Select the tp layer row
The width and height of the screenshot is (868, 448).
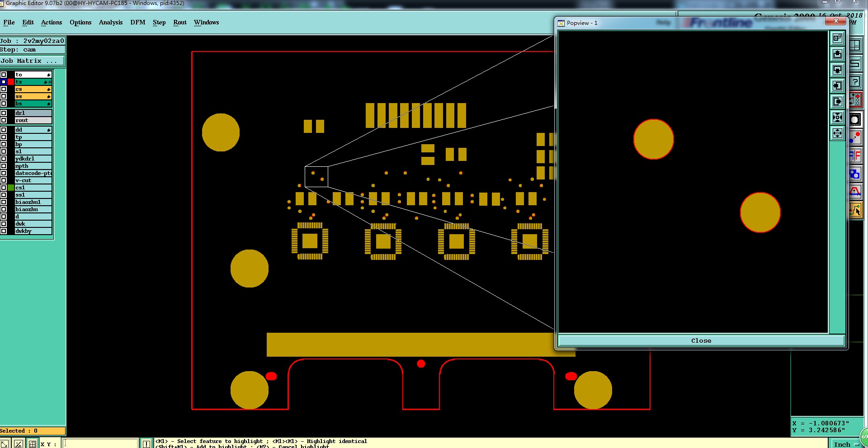point(33,137)
